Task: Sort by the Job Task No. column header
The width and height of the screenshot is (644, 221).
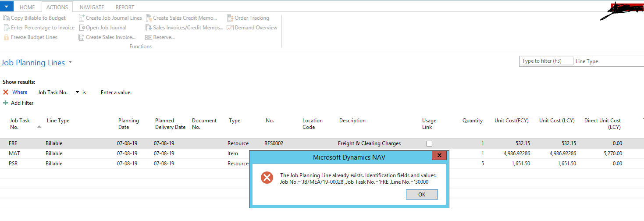Action: (x=20, y=124)
